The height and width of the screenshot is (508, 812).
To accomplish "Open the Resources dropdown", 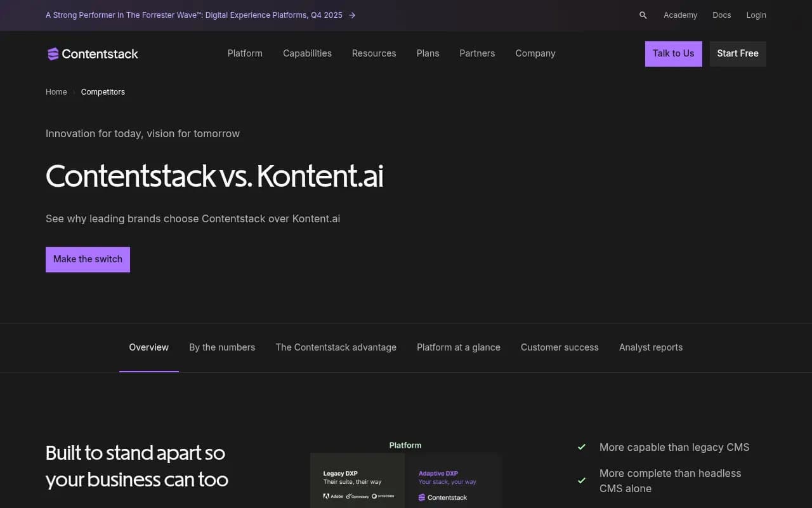I will click(x=374, y=53).
